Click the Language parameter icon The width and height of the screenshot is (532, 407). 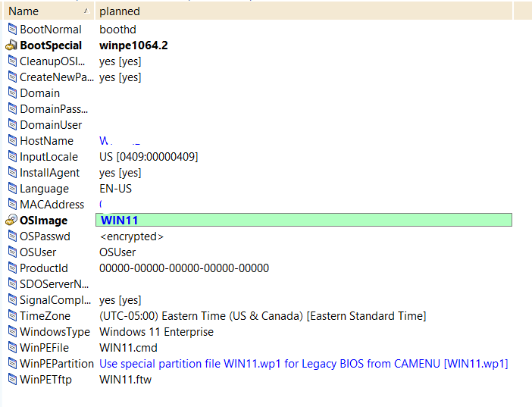pos(12,189)
